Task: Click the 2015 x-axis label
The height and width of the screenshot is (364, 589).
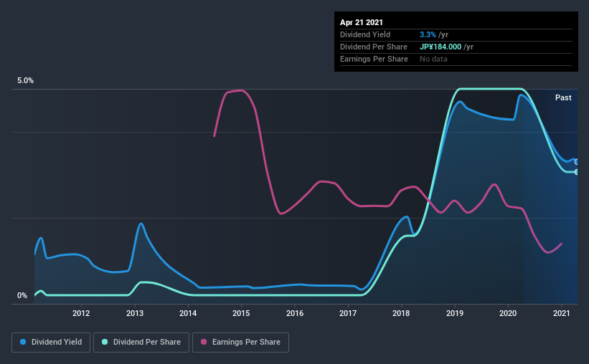Action: (x=241, y=313)
